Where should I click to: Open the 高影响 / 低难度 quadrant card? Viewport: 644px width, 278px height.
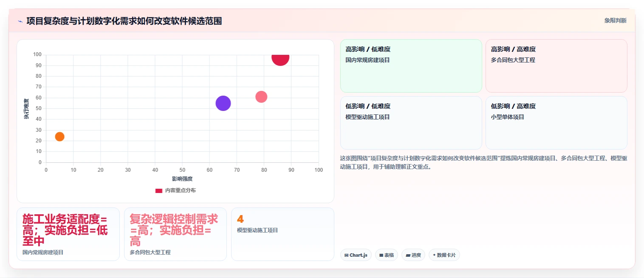(411, 66)
